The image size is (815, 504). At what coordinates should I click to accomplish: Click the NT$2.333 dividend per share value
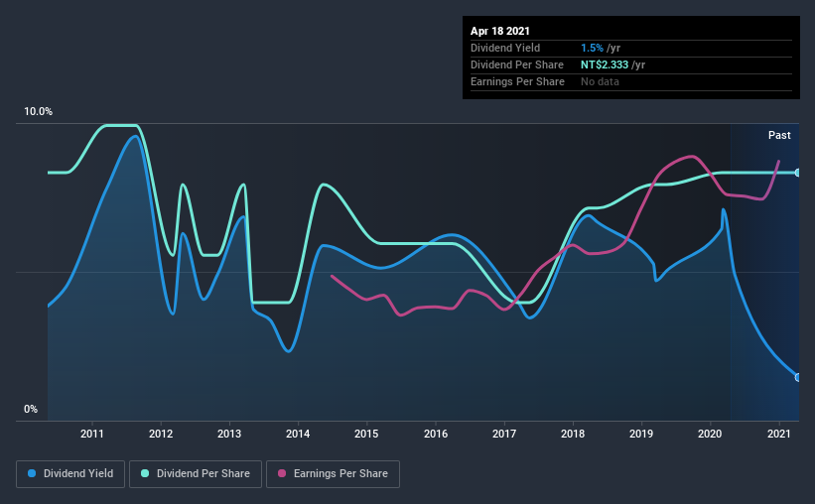605,64
